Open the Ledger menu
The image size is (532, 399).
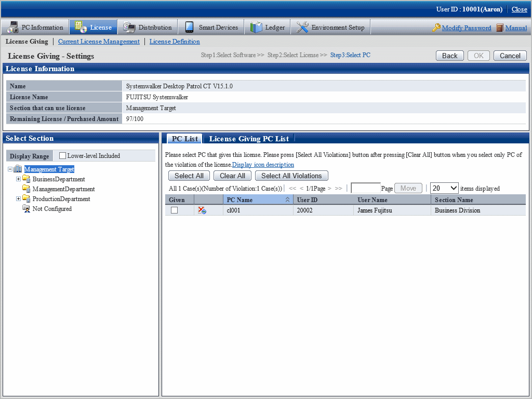click(x=268, y=27)
